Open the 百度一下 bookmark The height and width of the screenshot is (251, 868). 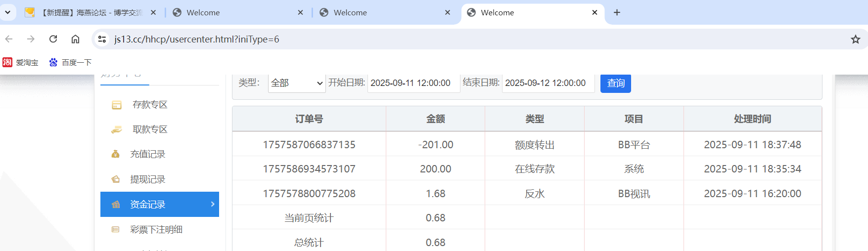click(x=70, y=62)
